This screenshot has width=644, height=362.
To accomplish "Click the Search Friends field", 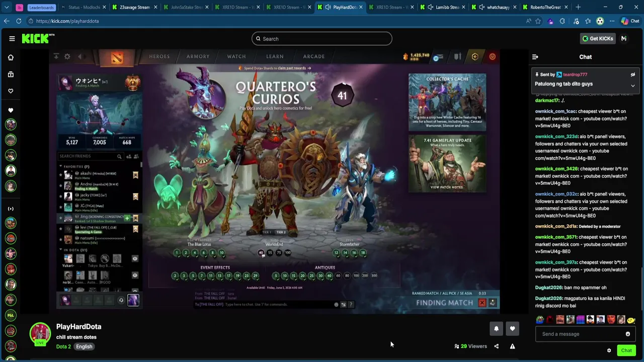I will 91,156.
